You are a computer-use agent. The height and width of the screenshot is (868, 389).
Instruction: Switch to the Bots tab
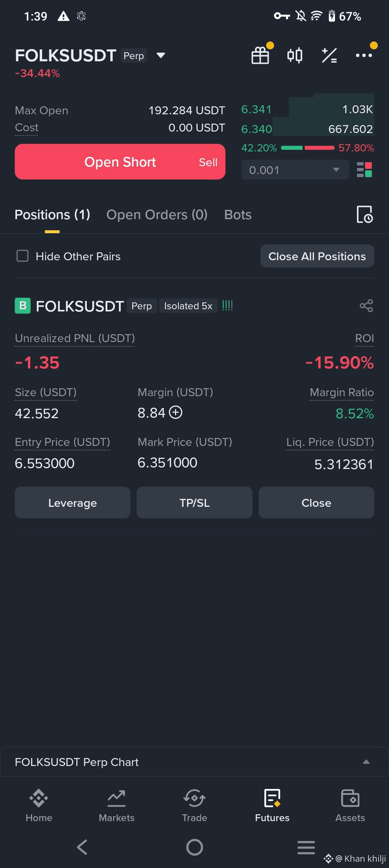tap(238, 215)
